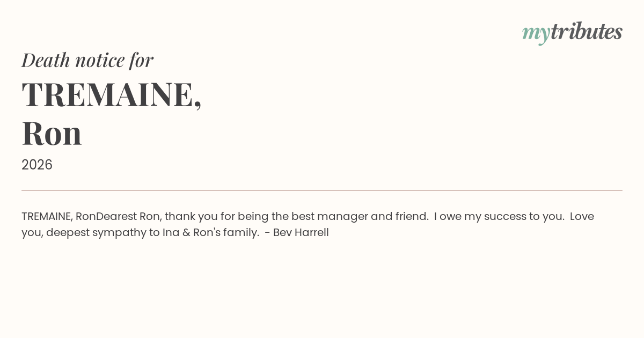Screen dimensions: 644x338
Task: Click "Love" ending the first message line
Action: (x=582, y=217)
